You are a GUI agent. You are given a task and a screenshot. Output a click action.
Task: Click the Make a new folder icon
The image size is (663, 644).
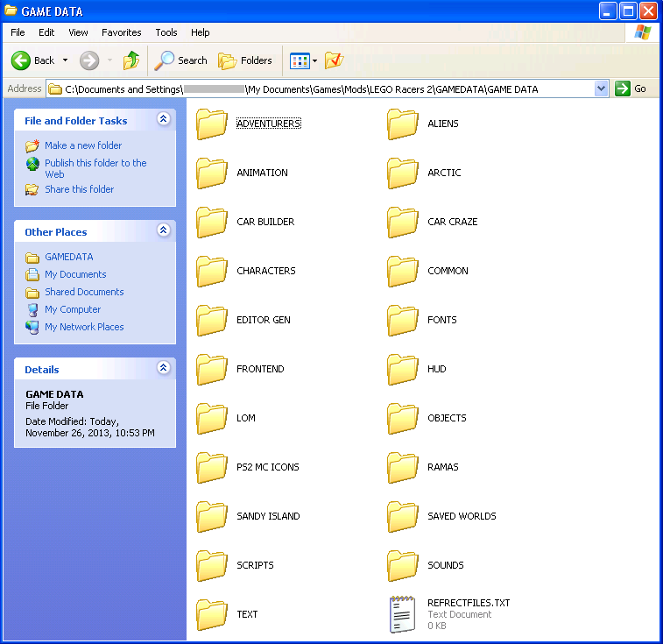(x=32, y=145)
